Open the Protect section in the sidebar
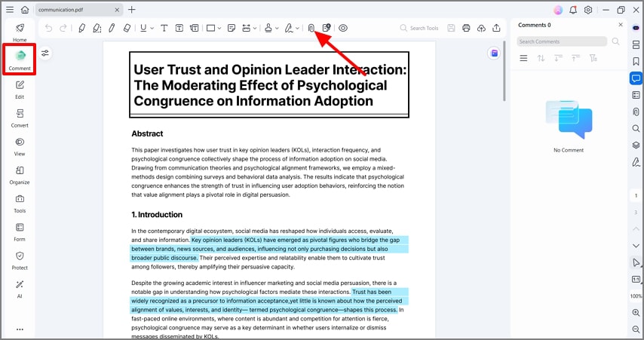 [20, 261]
